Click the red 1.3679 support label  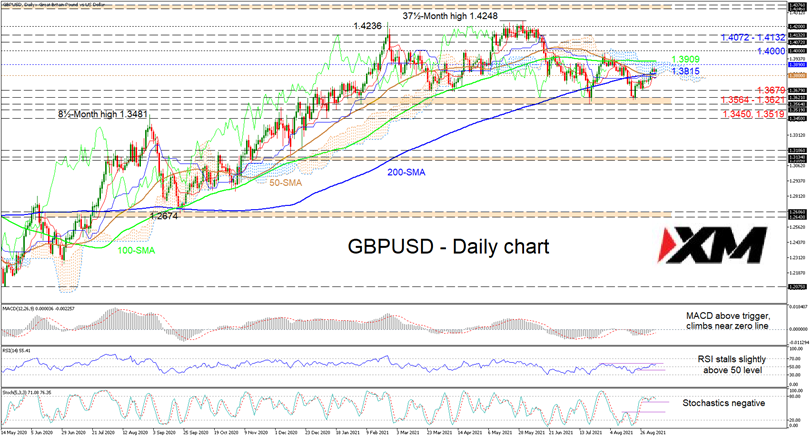coord(771,91)
